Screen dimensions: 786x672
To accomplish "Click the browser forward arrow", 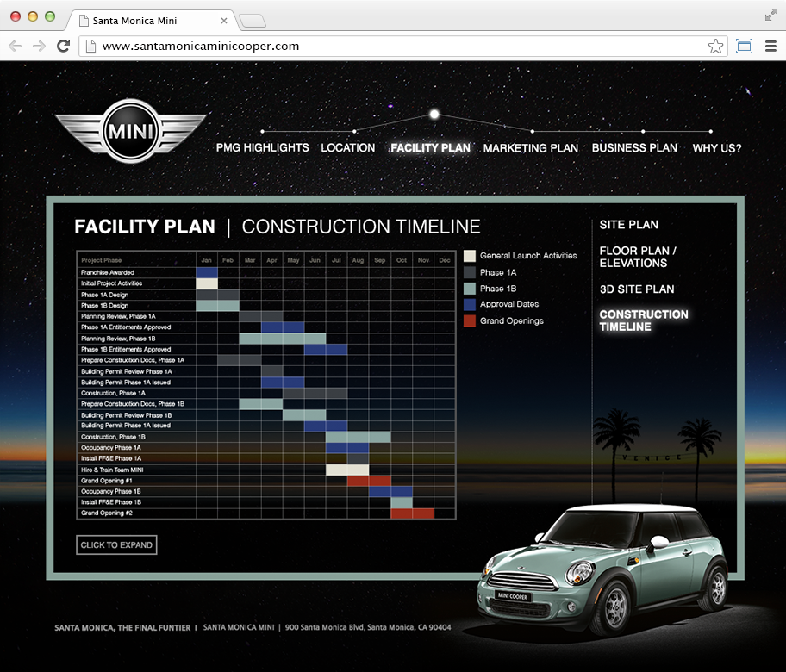I will (39, 47).
